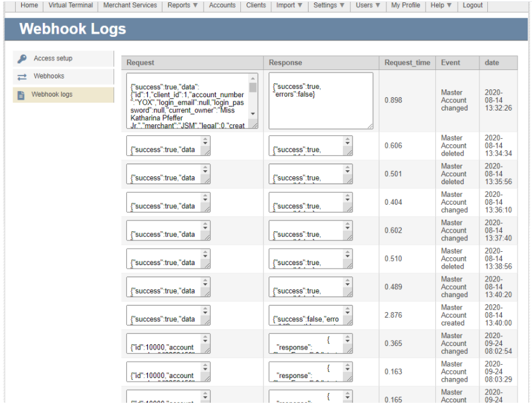This screenshot has width=532, height=410.
Task: Expand the Reports dropdown menu
Action: point(182,5)
